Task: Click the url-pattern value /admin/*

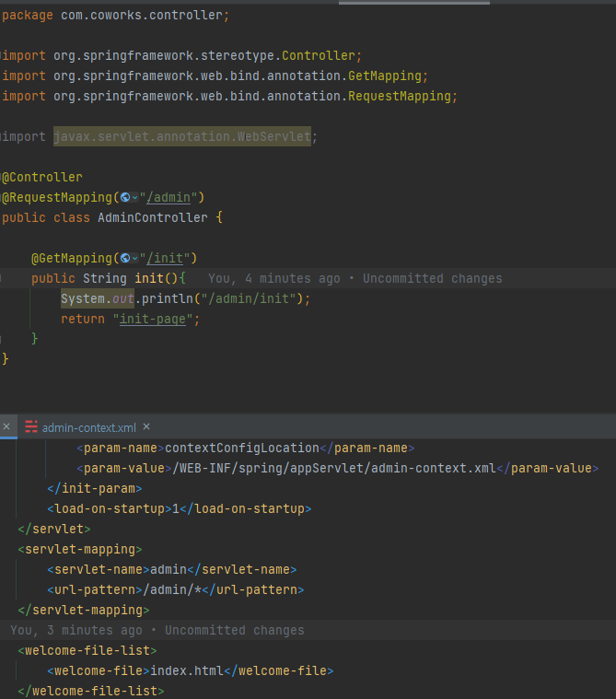Action: click(172, 589)
